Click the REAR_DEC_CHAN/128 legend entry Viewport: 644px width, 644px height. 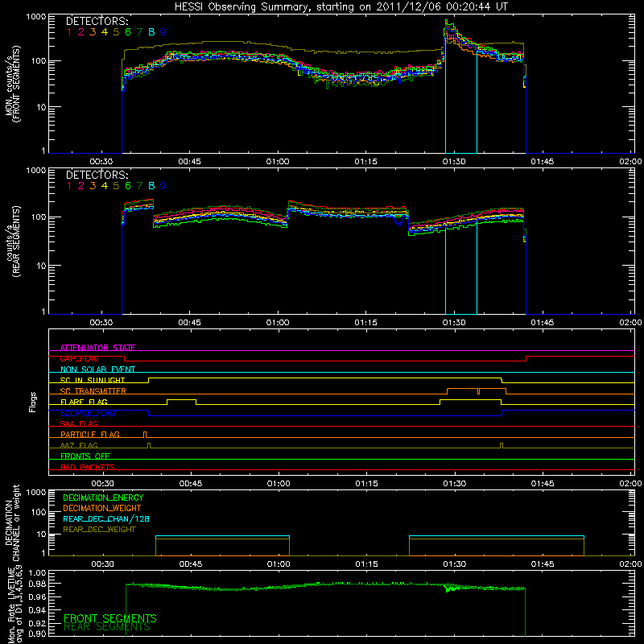[x=106, y=518]
